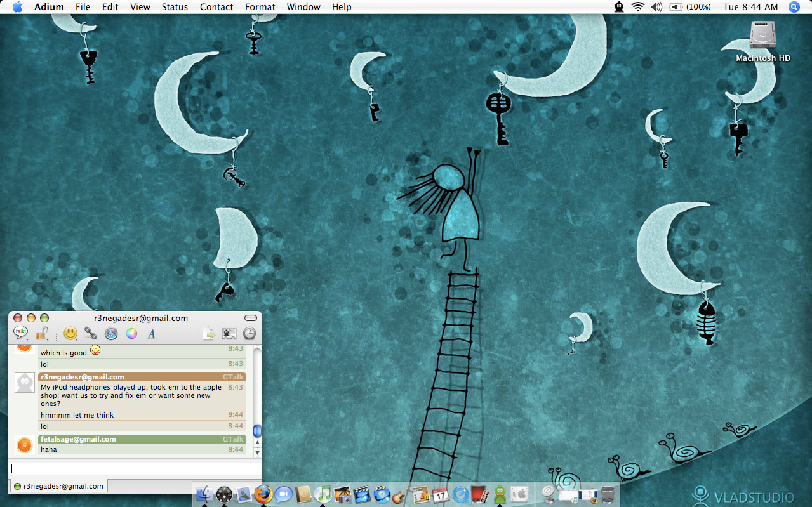Open Firefox from the Dock
This screenshot has height=507, width=812.
(x=263, y=494)
